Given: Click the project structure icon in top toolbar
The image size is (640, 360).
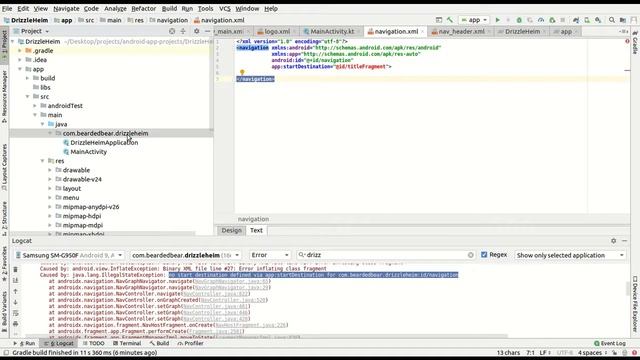Looking at the screenshot, I should pos(622,20).
